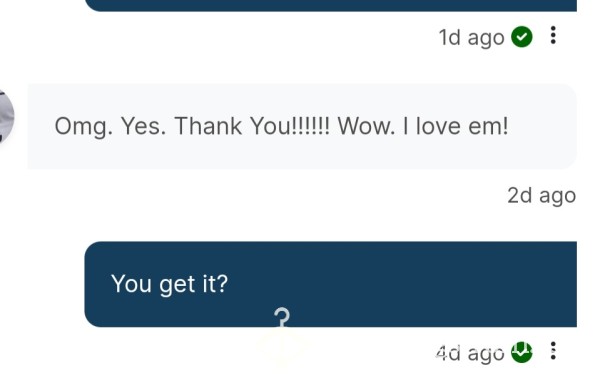The width and height of the screenshot is (600, 388).
Task: Click empty right side of "You get it?" bubble
Action: tap(421, 284)
